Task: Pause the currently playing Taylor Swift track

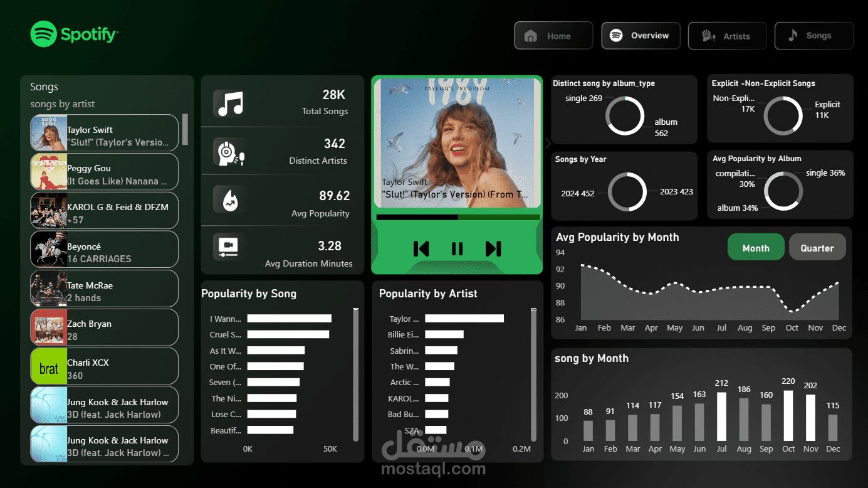Action: (456, 248)
